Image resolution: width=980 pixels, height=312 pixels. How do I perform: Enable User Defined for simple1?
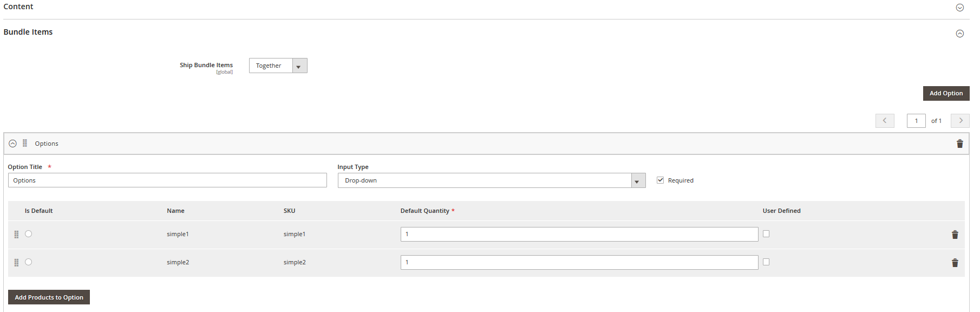(x=766, y=233)
